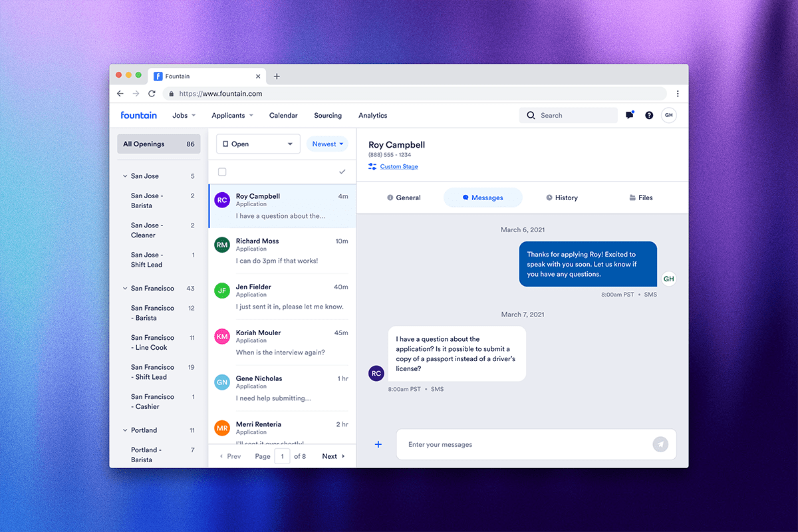Click the mark all read checkmark icon
Viewport: 798px width, 532px height.
(x=342, y=172)
